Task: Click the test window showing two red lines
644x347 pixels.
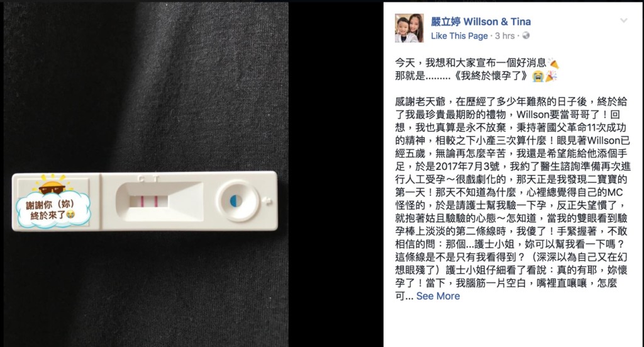Action: 148,202
